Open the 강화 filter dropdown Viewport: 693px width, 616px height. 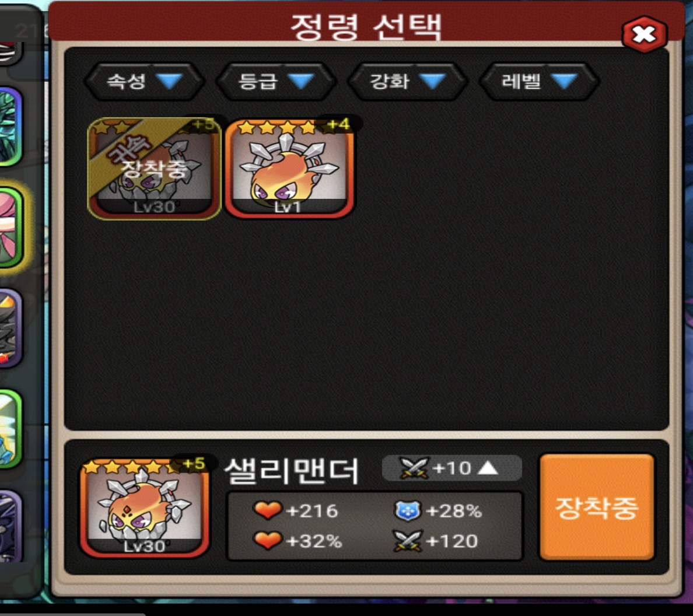click(x=408, y=81)
